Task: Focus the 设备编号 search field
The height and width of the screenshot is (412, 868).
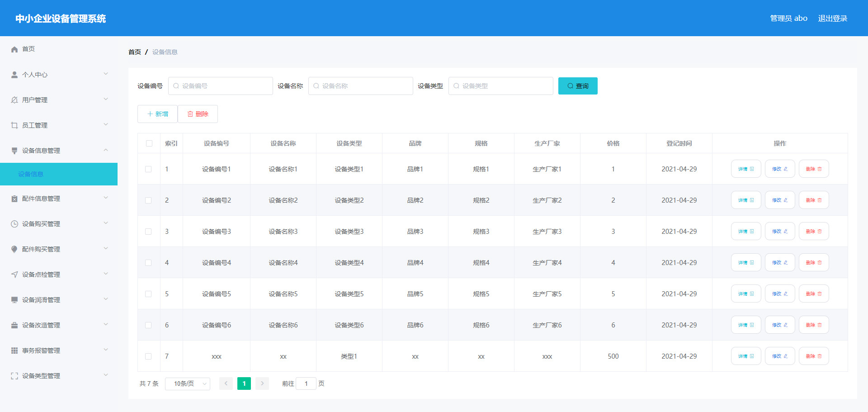Action: [221, 86]
